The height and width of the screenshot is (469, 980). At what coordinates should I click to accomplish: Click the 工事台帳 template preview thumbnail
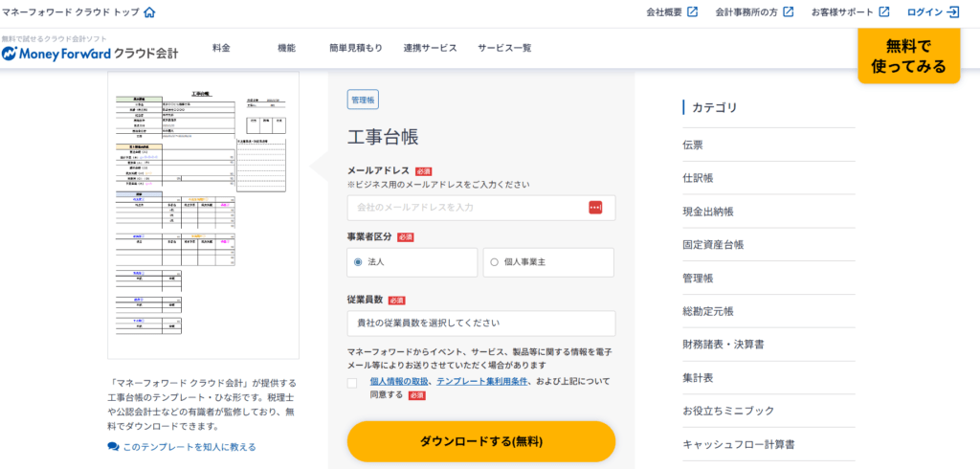click(x=203, y=214)
